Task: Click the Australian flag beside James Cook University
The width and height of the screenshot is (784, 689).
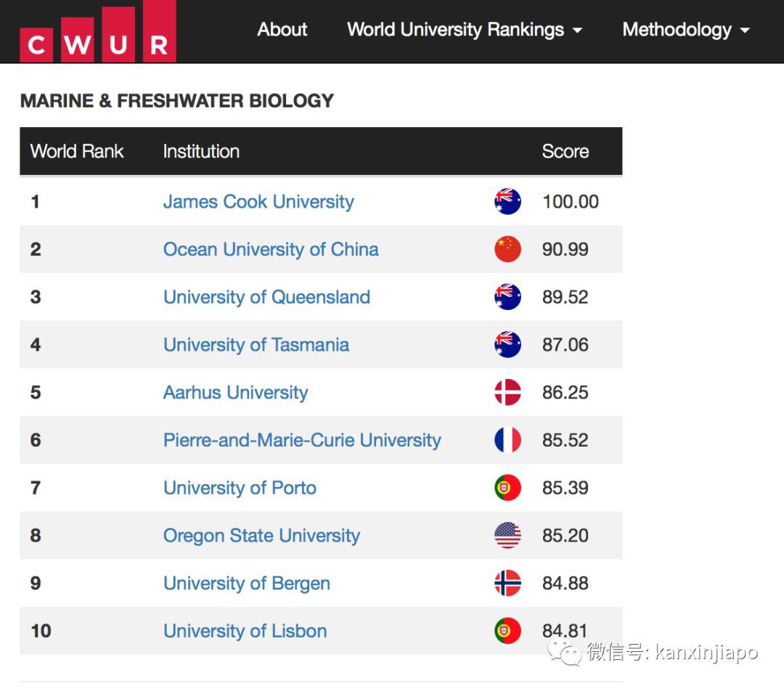Action: point(507,201)
